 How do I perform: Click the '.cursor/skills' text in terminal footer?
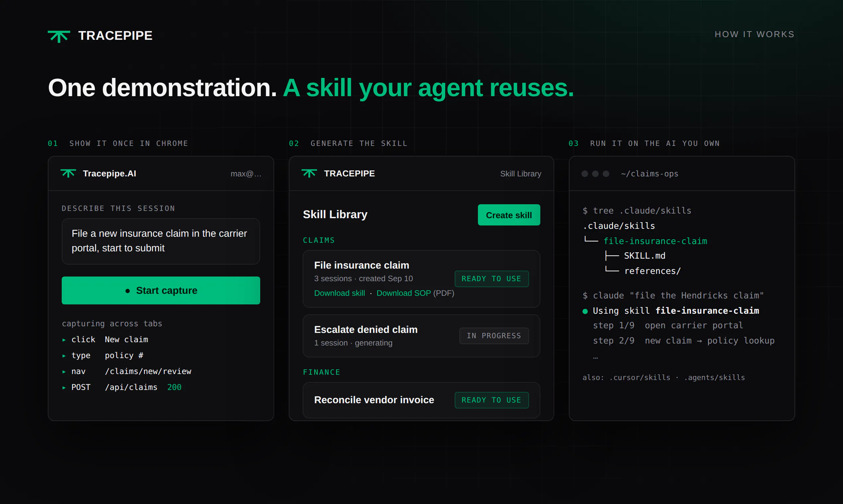pyautogui.click(x=640, y=378)
